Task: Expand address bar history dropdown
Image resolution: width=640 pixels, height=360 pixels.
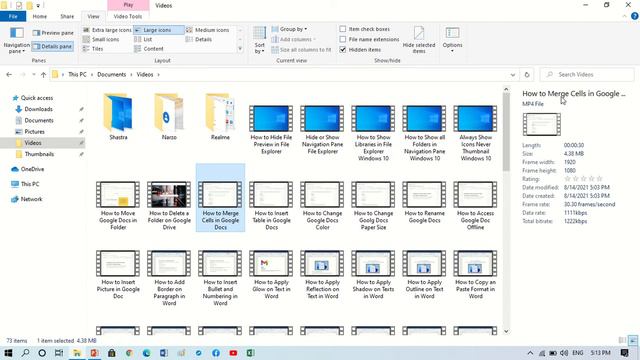Action: coord(513,75)
